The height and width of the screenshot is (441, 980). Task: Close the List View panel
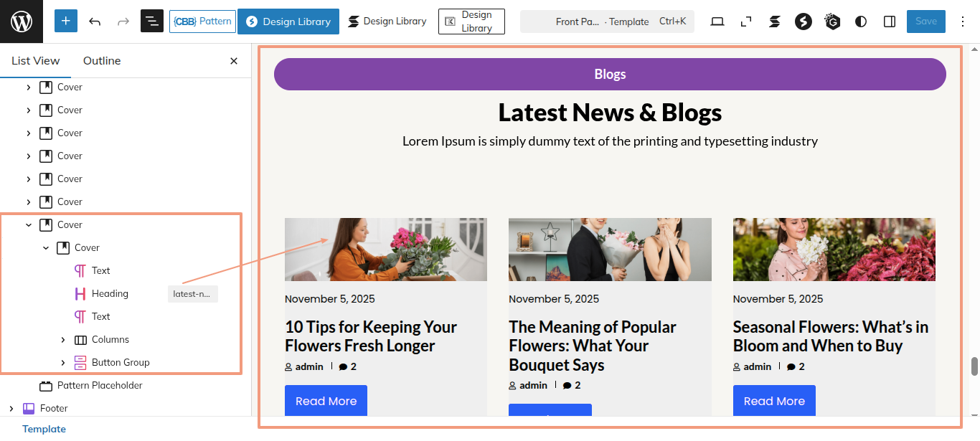pyautogui.click(x=234, y=61)
